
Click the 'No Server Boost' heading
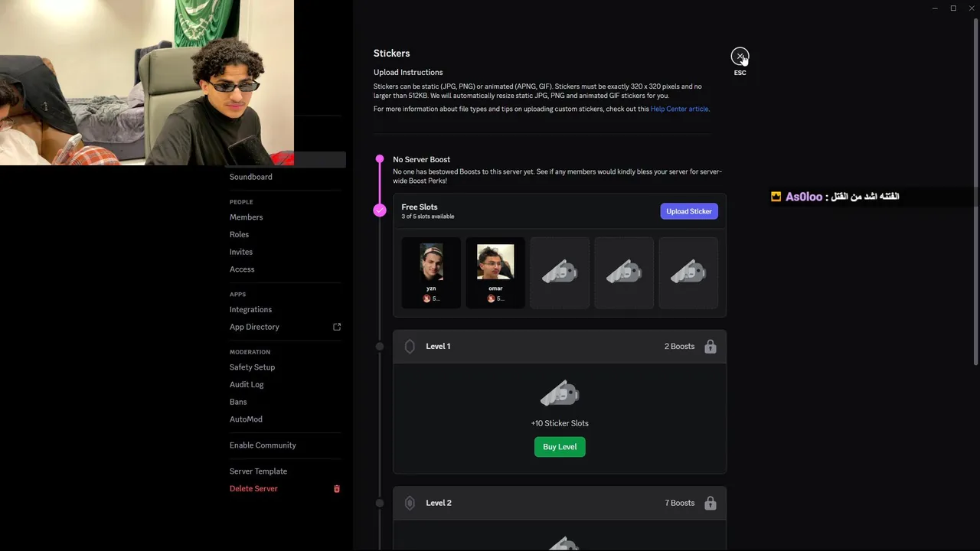pos(421,159)
